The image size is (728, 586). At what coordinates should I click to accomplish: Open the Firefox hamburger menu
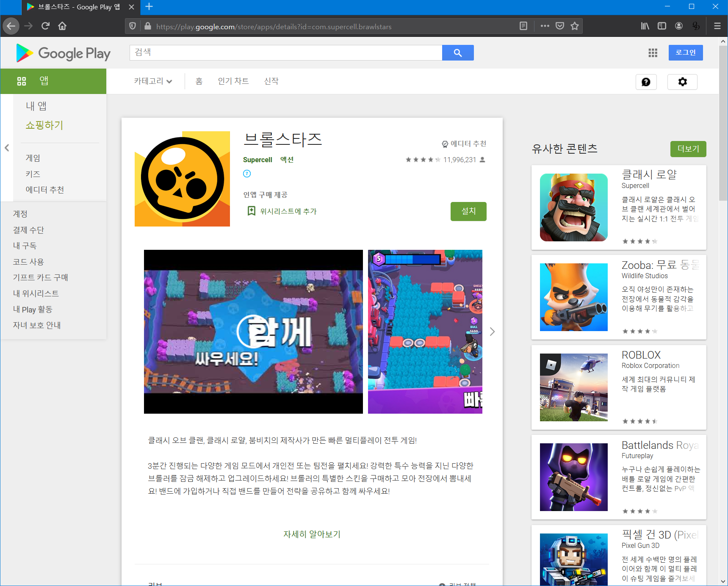pyautogui.click(x=717, y=26)
